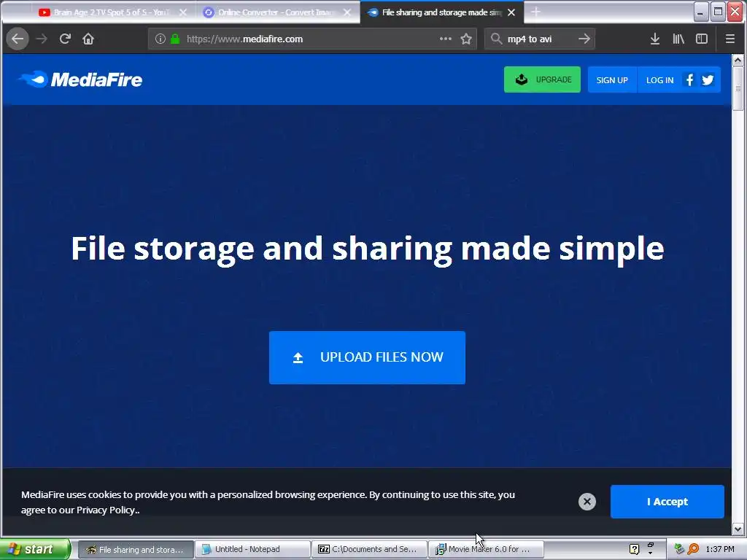
Task: Switch to 7-Zip C:\Documents window in taskbar
Action: (370, 549)
